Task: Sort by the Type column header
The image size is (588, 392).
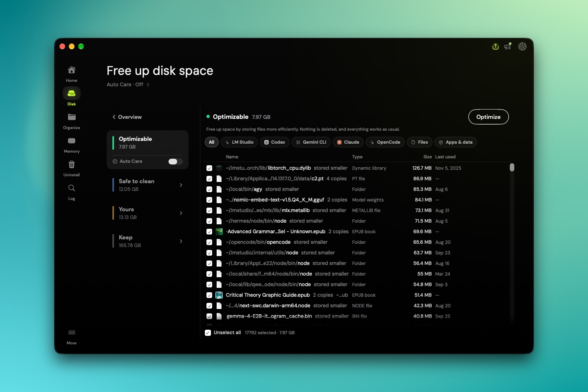Action: click(357, 157)
